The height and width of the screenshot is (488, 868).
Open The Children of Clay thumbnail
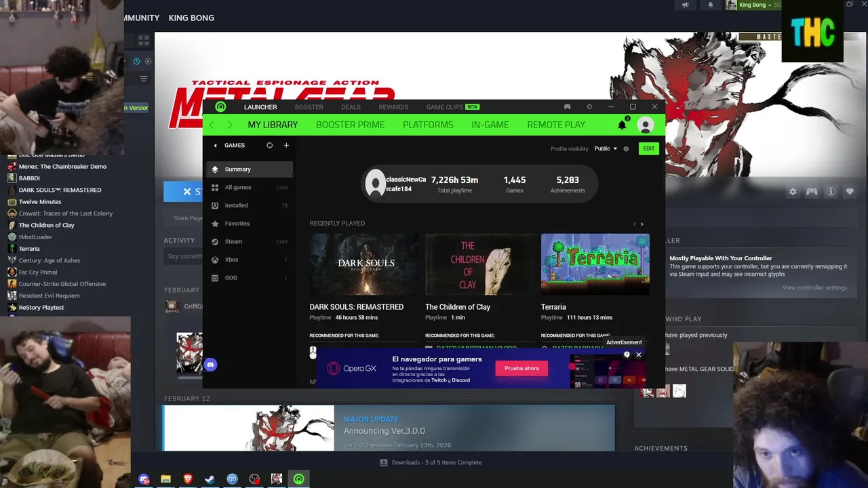tap(479, 264)
